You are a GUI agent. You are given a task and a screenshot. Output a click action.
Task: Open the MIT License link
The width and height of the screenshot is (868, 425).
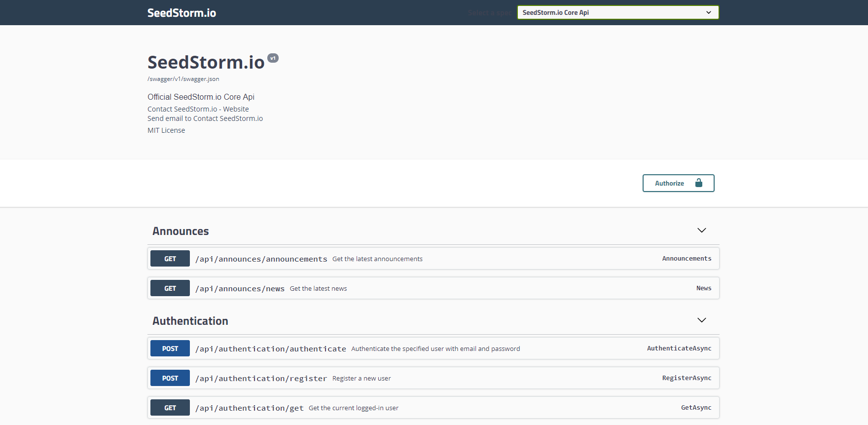tap(166, 130)
